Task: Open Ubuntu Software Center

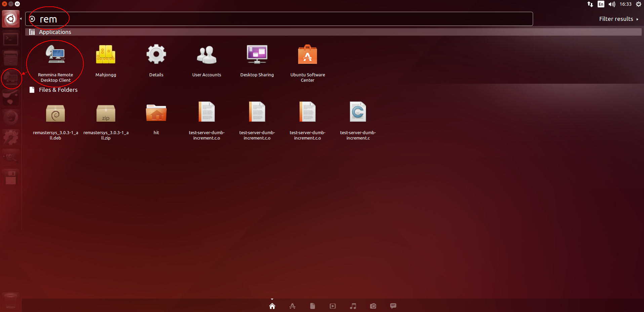Action: (308, 63)
